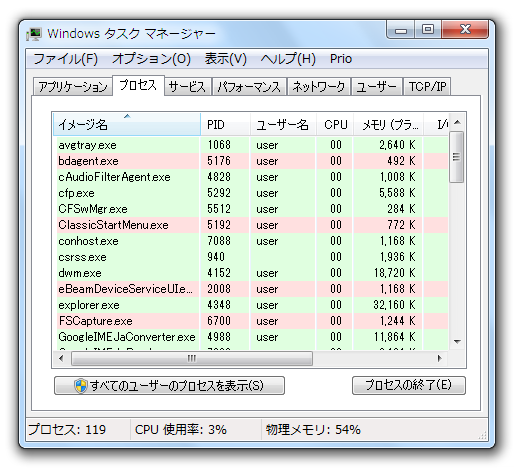Open the パフォーマンス tab

[x=249, y=87]
